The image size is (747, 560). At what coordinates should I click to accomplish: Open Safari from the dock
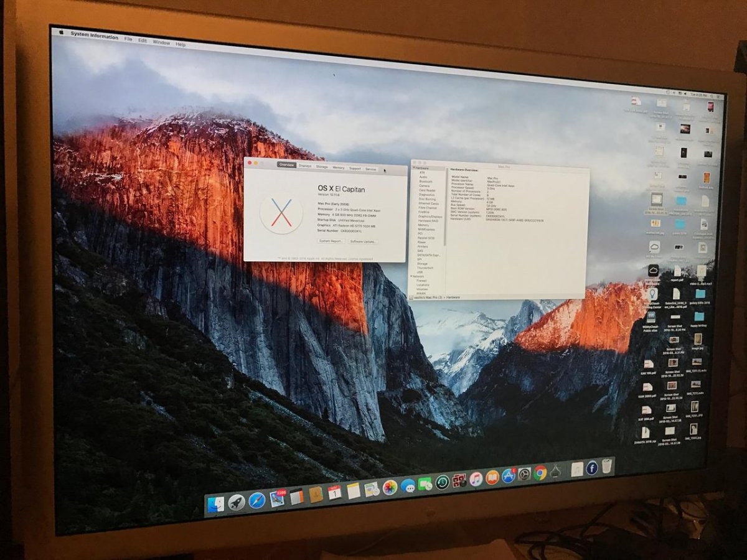click(256, 500)
